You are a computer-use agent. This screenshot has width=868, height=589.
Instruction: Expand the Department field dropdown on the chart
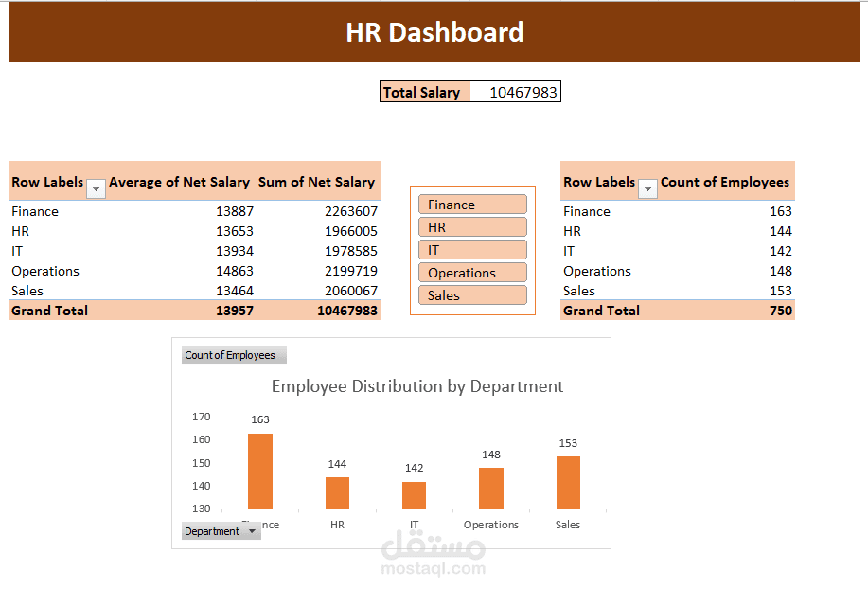tap(221, 530)
